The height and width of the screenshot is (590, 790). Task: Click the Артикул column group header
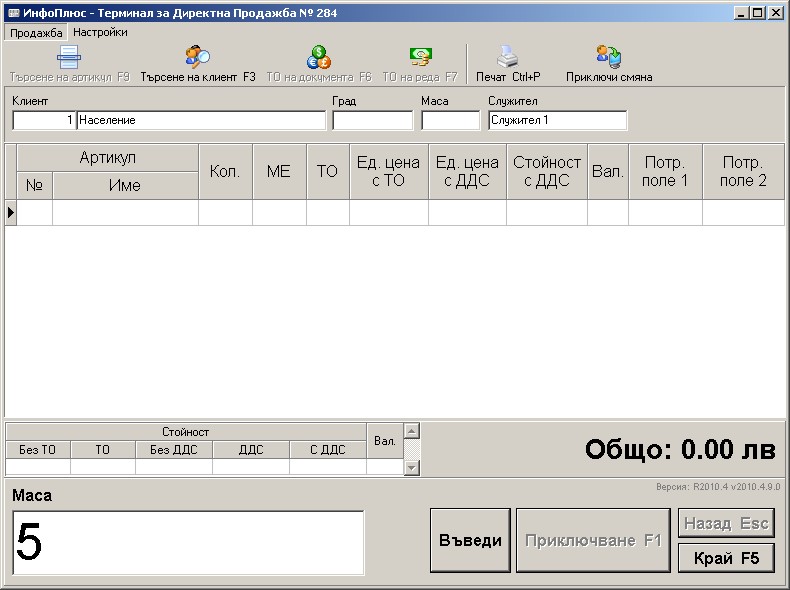tap(107, 158)
